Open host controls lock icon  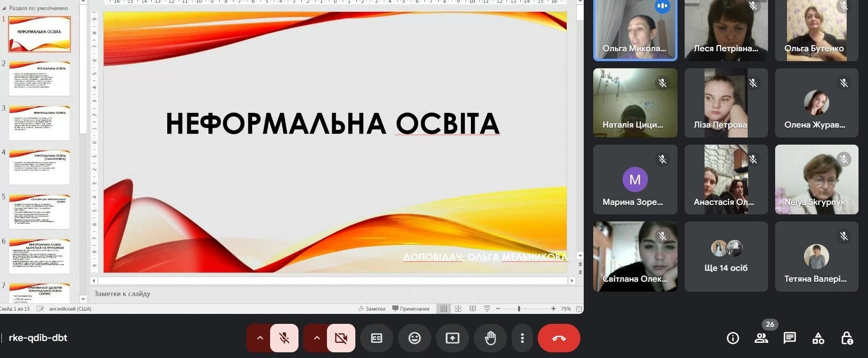pyautogui.click(x=847, y=338)
